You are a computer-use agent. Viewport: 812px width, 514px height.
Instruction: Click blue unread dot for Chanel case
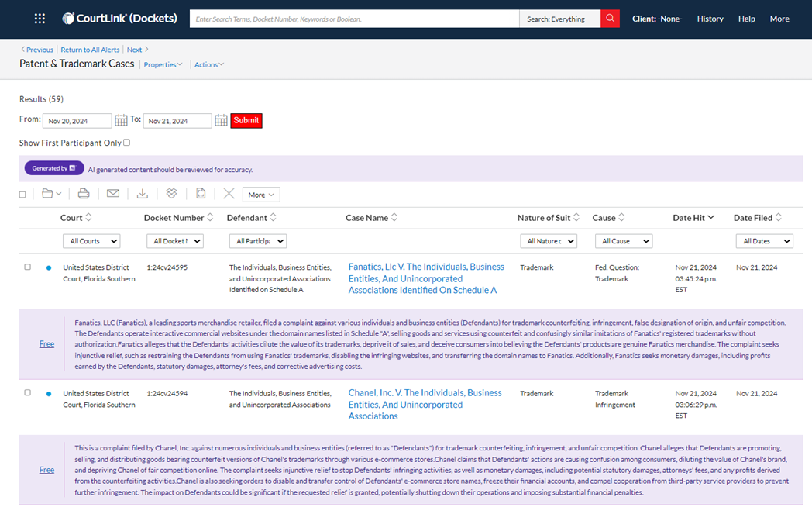(x=49, y=394)
